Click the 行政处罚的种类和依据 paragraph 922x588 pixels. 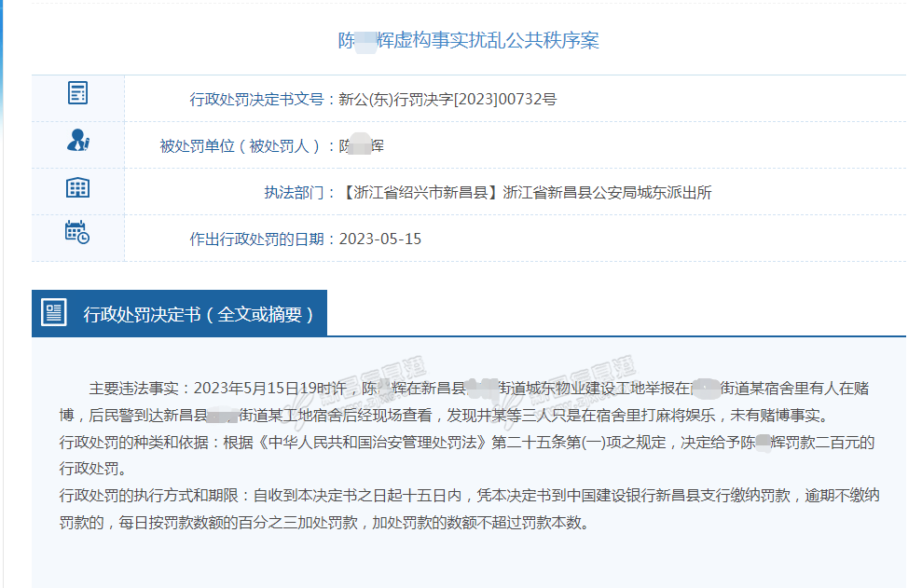[140, 442]
